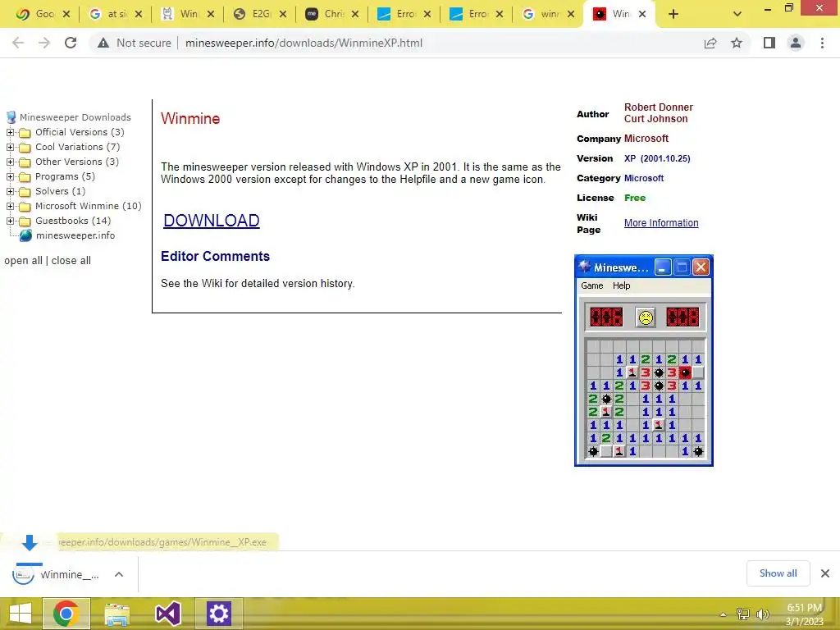The height and width of the screenshot is (630, 840).
Task: Click the address bar URL
Action: click(x=304, y=43)
